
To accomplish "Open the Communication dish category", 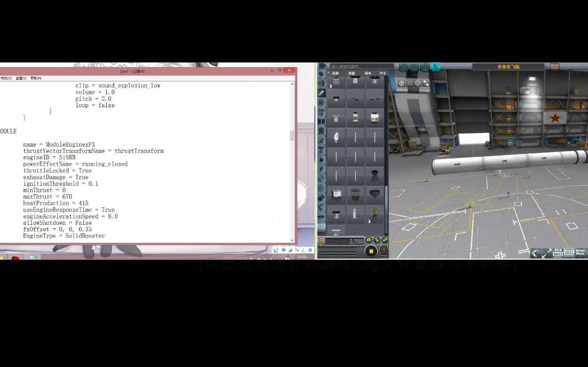I will pos(321,179).
